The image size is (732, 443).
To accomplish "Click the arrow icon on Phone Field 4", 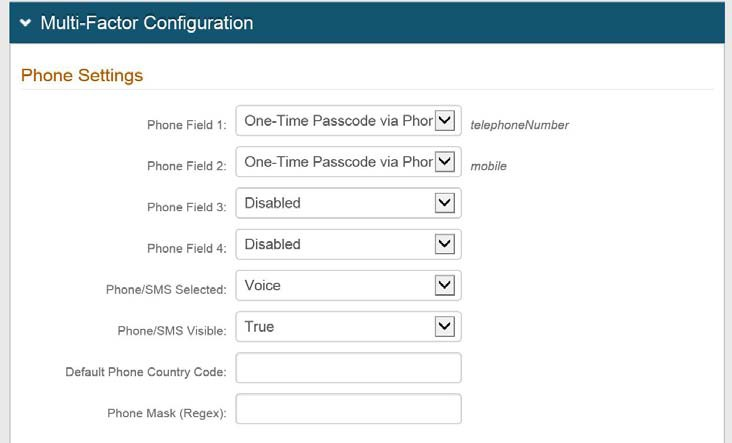I will click(x=446, y=244).
